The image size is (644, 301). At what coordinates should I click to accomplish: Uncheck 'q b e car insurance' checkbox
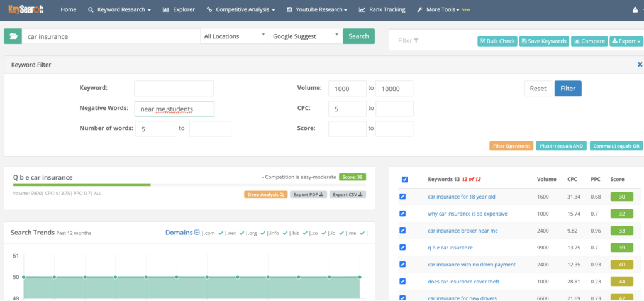pyautogui.click(x=402, y=248)
